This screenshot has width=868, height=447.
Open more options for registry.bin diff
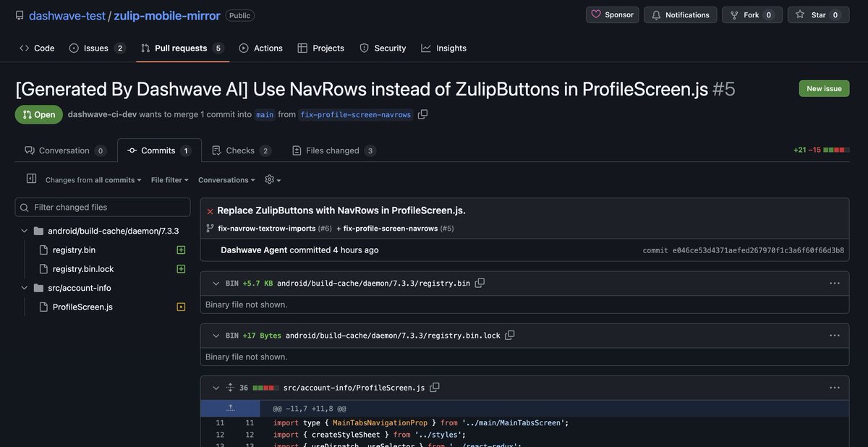tap(835, 284)
